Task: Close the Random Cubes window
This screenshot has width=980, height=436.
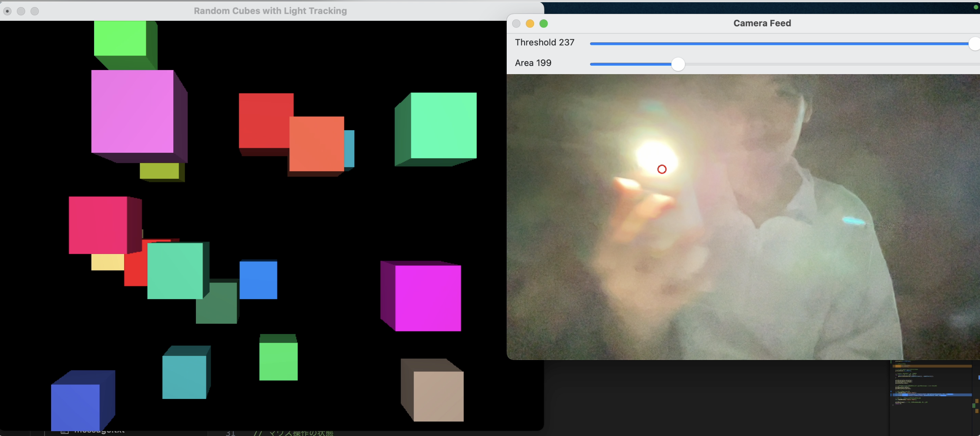Action: [x=7, y=11]
